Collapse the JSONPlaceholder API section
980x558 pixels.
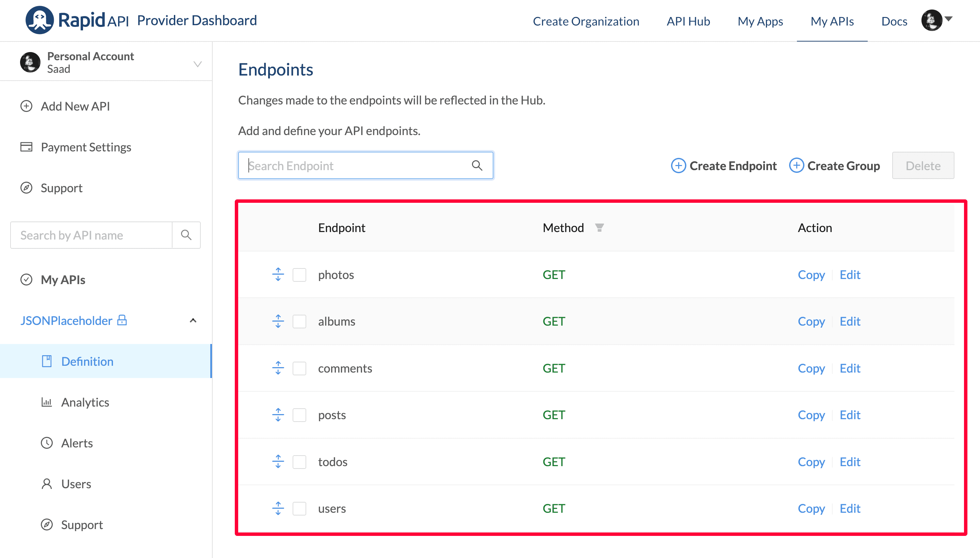point(193,321)
